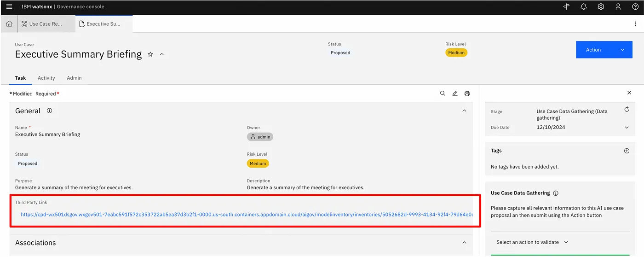Open Select an action to validate dropdown
Viewport: 644px width, 257px height.
pyautogui.click(x=532, y=242)
